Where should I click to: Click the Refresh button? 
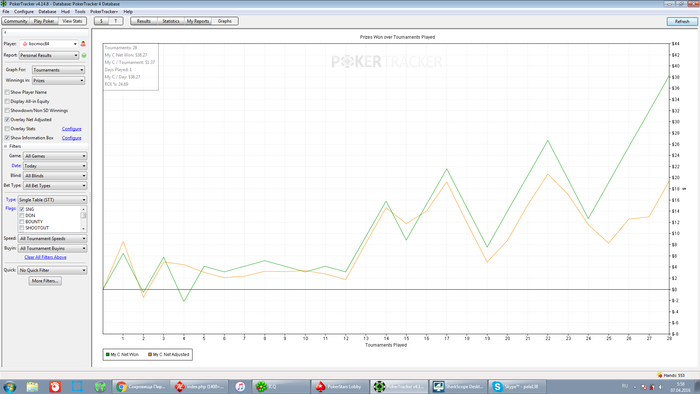pyautogui.click(x=682, y=21)
